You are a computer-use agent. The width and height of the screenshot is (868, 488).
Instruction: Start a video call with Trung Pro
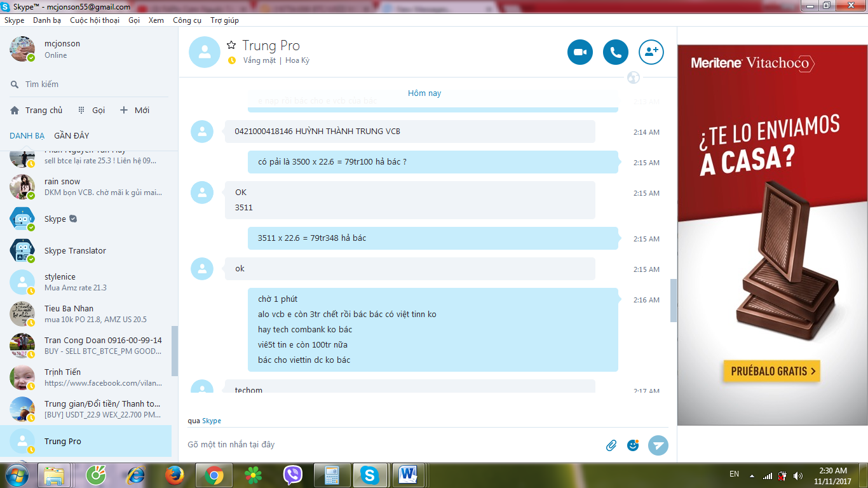(x=580, y=52)
